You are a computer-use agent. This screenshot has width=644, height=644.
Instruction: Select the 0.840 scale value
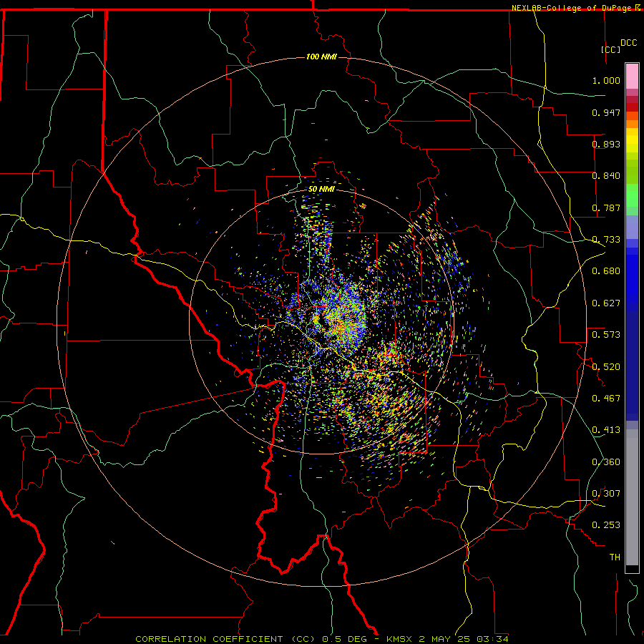point(606,176)
